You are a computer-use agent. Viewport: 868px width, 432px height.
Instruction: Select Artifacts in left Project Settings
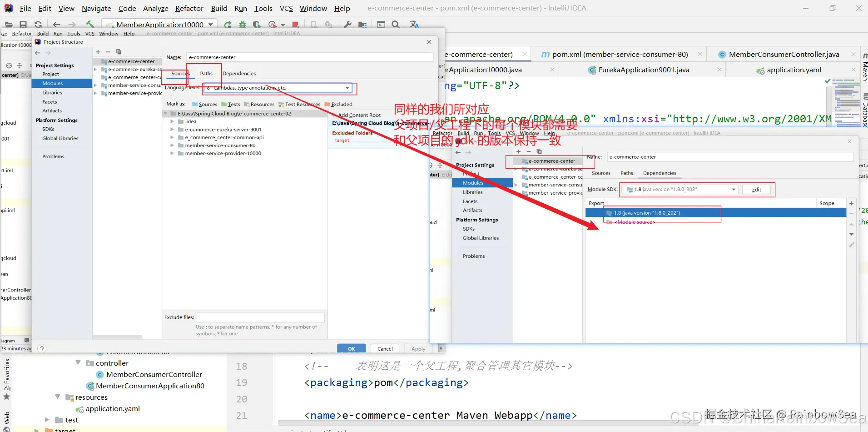pos(52,111)
